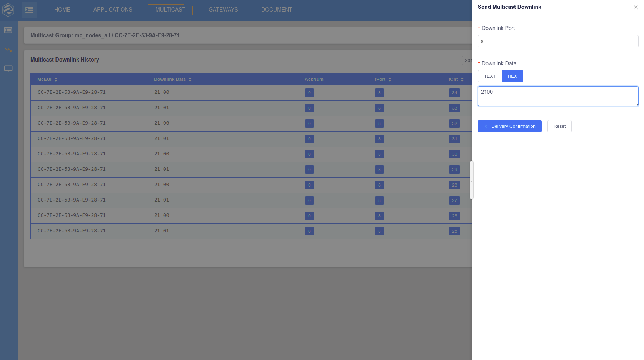Sort table by McEUI column
644x360 pixels.
tap(56, 80)
